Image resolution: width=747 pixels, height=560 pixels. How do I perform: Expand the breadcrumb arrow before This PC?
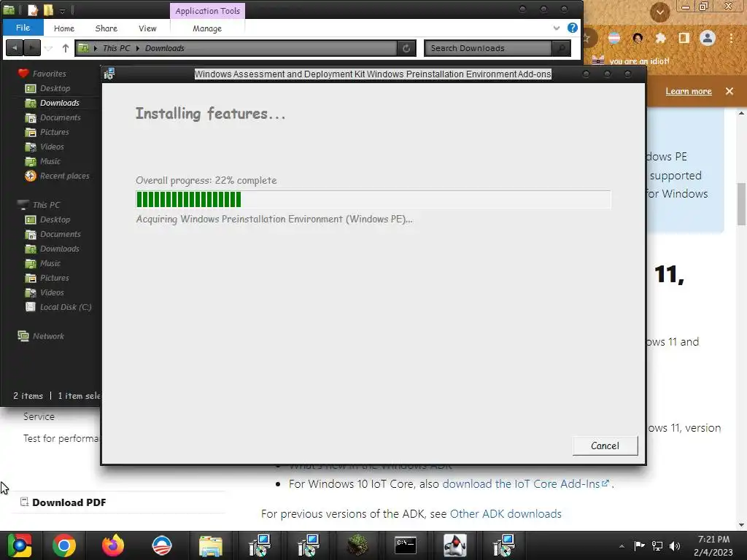tap(96, 48)
